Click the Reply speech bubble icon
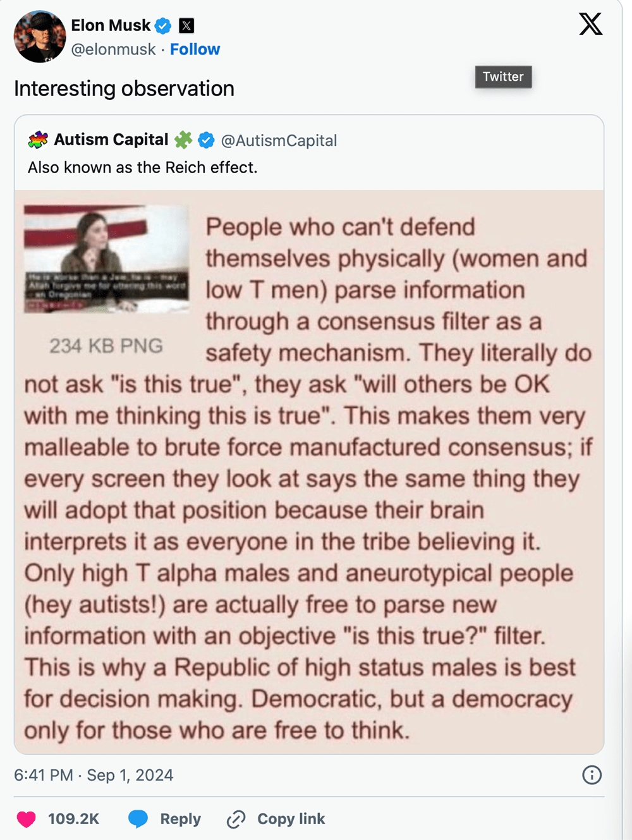Screen dimensions: 632x840 (139, 819)
